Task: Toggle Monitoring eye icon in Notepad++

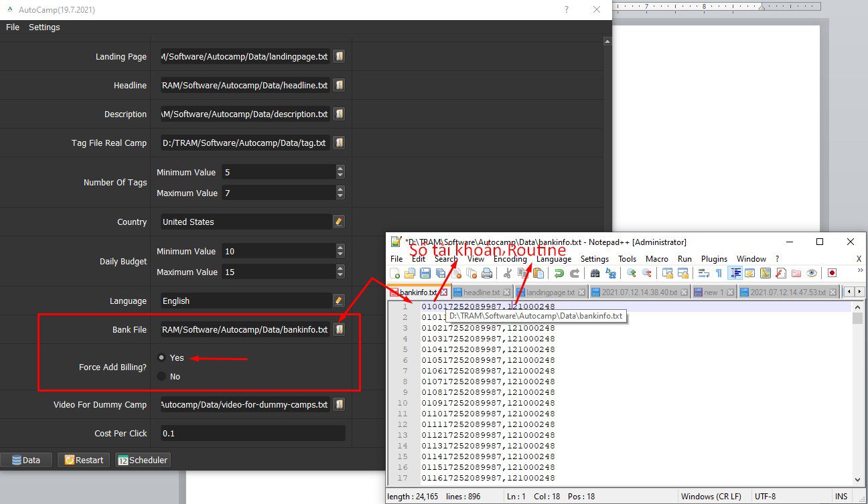Action: click(x=811, y=273)
